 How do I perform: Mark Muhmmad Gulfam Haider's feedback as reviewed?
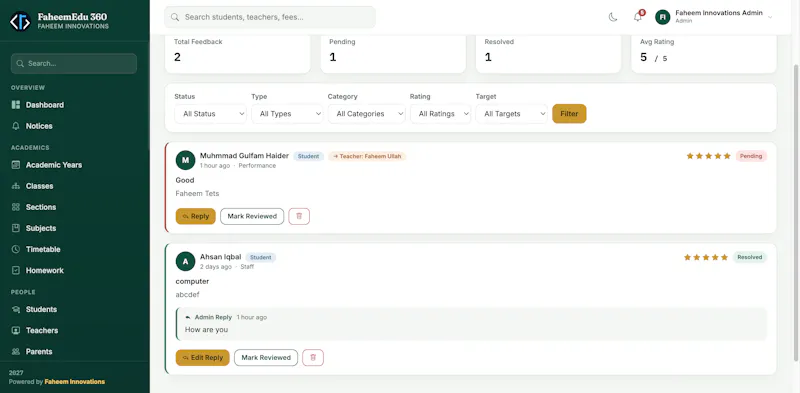[x=252, y=216]
